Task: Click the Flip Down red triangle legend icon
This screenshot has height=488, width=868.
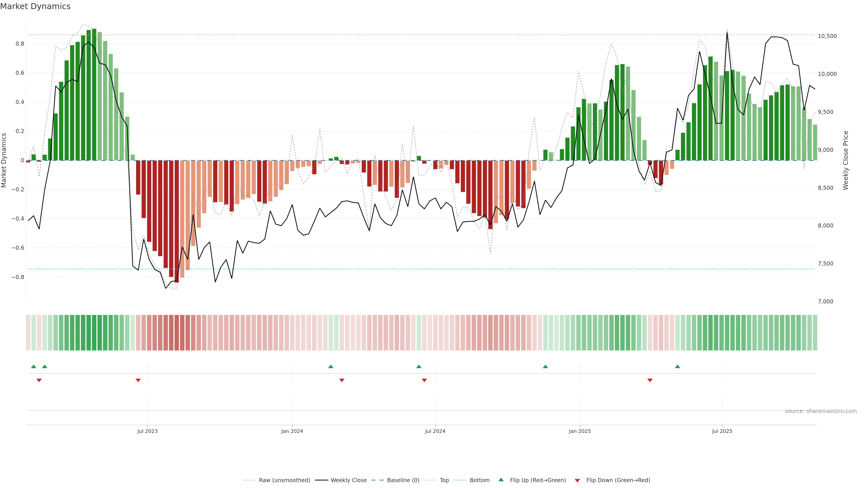Action: [577, 480]
